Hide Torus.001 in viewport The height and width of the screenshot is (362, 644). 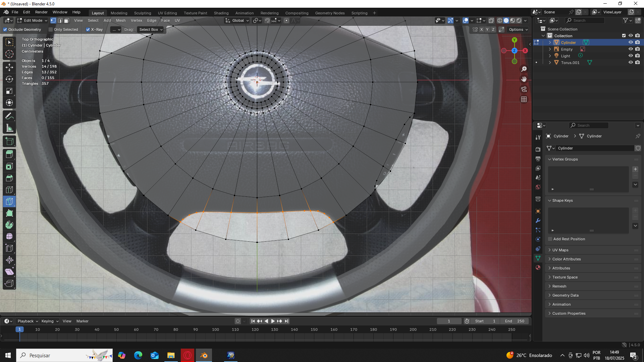[631, 63]
